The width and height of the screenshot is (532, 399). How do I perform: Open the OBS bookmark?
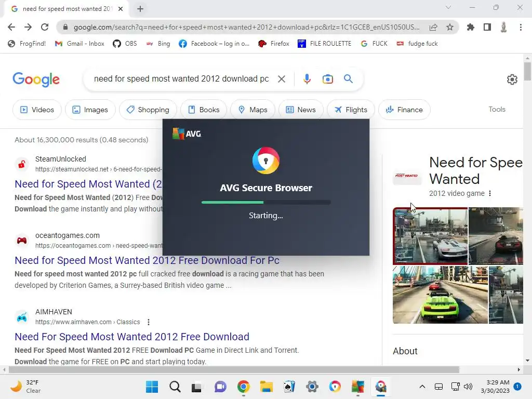tap(125, 44)
